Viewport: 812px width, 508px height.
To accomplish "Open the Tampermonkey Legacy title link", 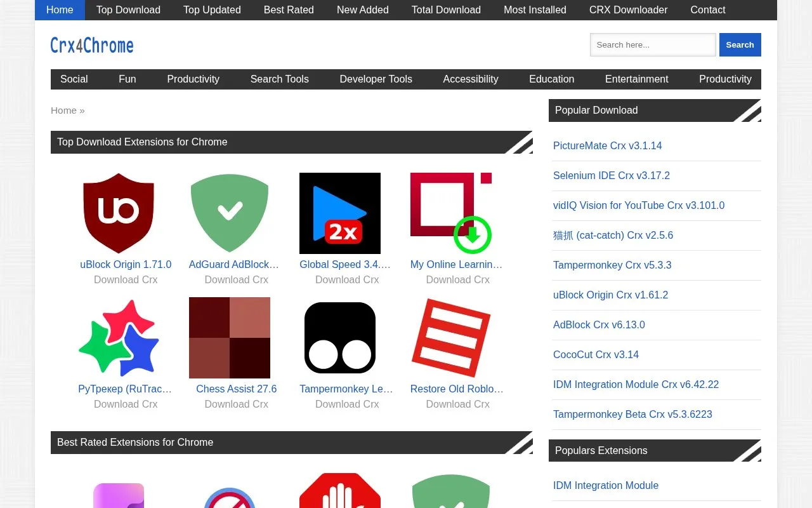I will point(346,389).
